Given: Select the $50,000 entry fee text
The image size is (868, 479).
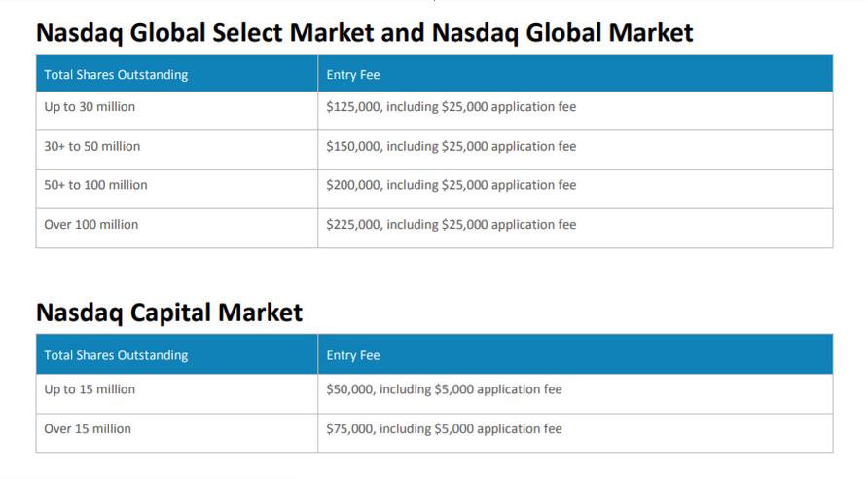Looking at the screenshot, I should 349,389.
